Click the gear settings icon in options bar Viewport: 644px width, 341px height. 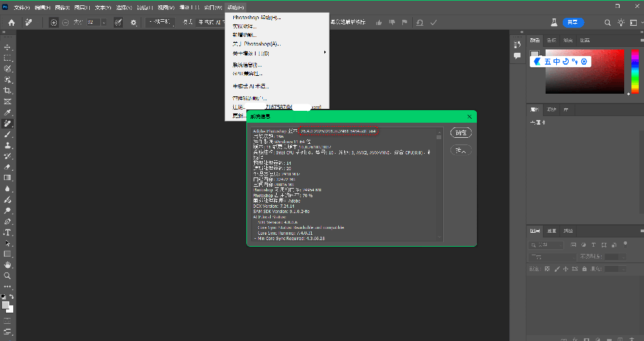coord(133,23)
